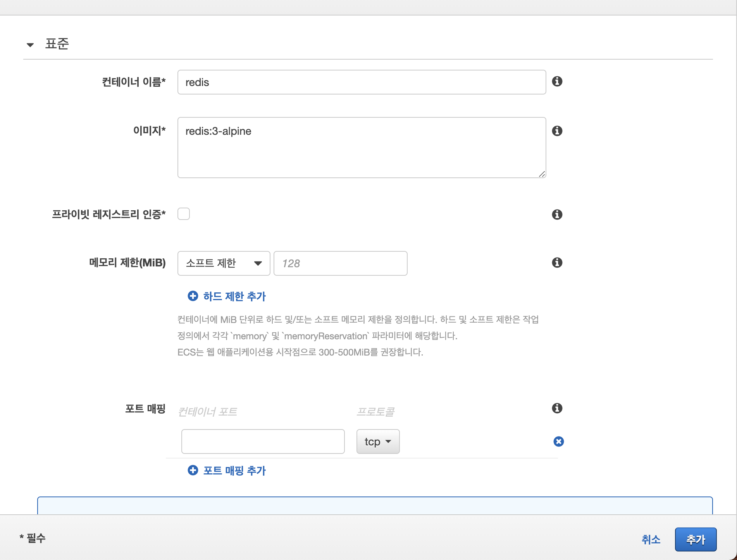
Task: Collapse the 표준 section triangle
Action: click(x=30, y=45)
